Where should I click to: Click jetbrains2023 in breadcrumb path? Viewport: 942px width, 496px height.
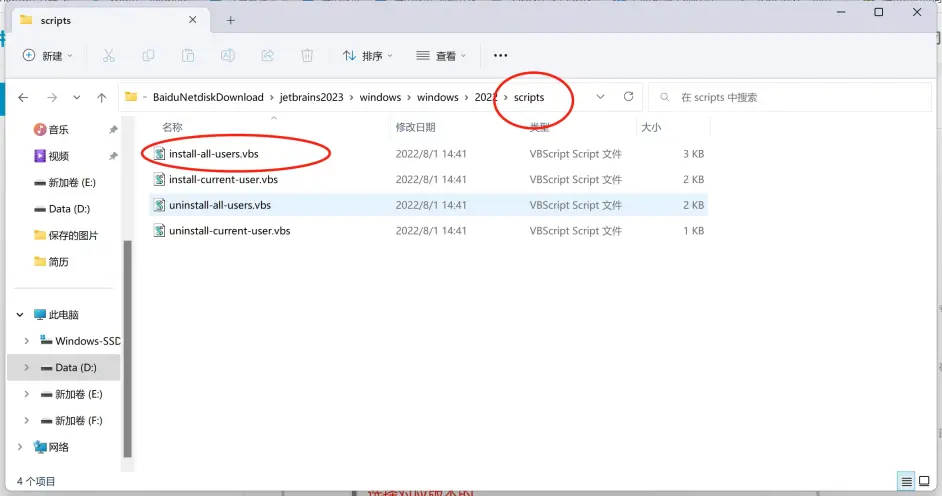pos(311,97)
